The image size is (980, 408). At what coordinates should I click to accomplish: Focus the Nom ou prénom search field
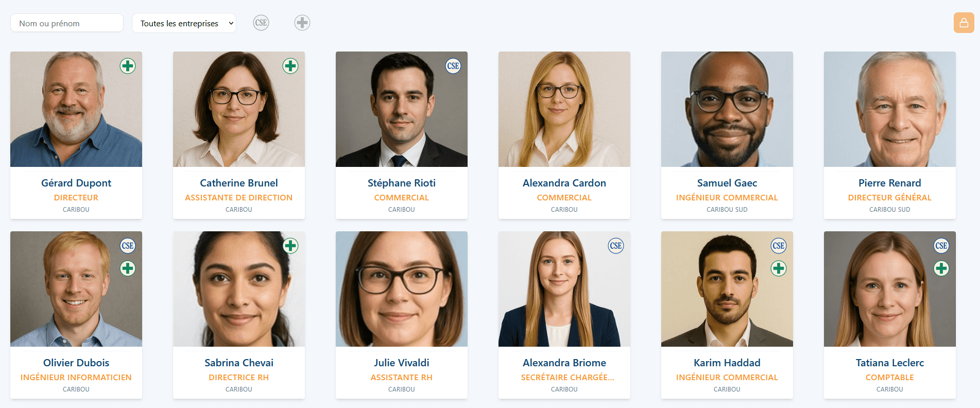pyautogui.click(x=67, y=23)
